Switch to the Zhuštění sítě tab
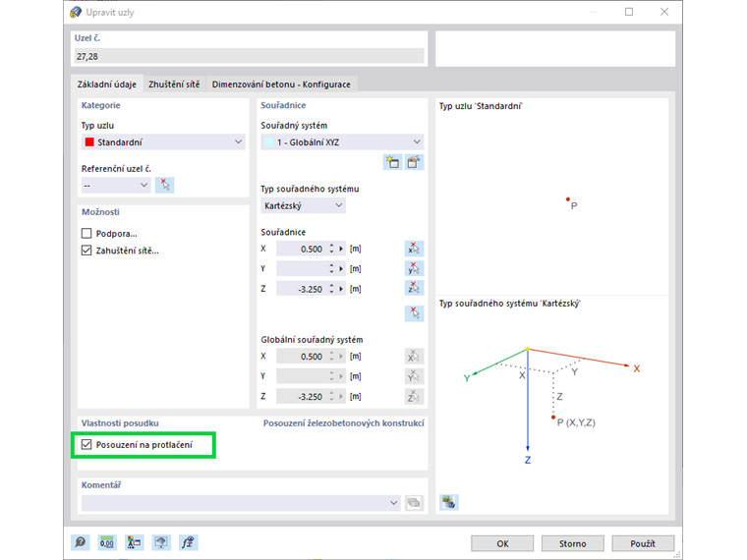 (x=174, y=84)
